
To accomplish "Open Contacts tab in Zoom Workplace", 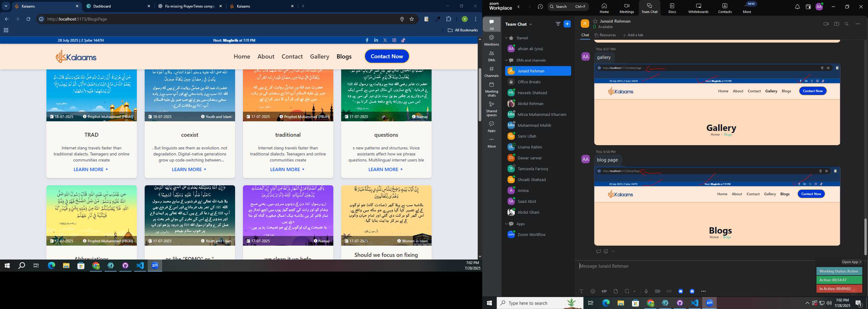I will (x=725, y=8).
